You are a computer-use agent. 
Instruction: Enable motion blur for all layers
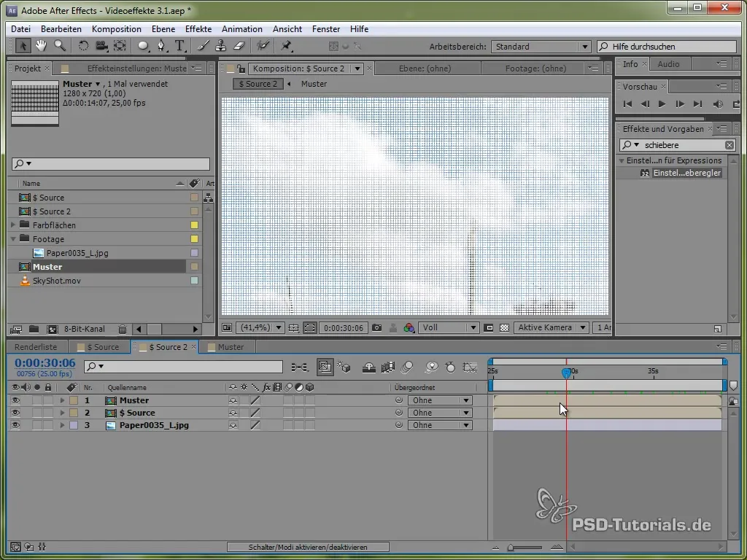[x=407, y=367]
